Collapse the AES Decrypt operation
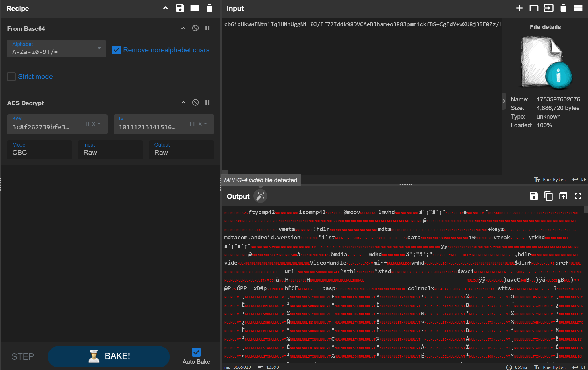The height and width of the screenshot is (370, 588). (183, 103)
